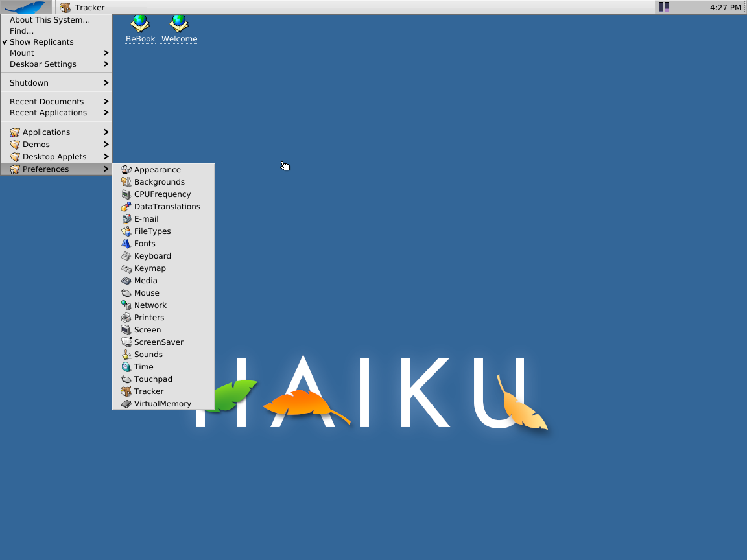Click the Welcome desktop icon
The height and width of the screenshot is (560, 747).
coord(179,23)
